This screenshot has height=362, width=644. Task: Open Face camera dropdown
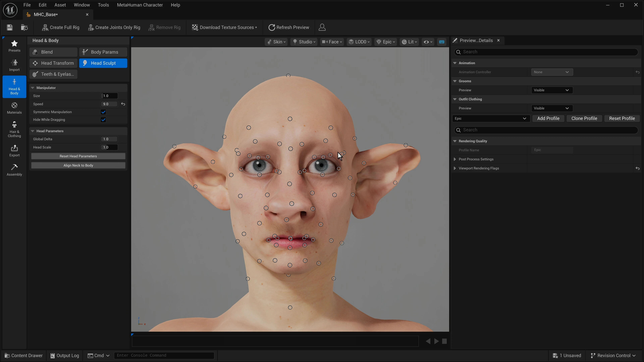click(332, 42)
